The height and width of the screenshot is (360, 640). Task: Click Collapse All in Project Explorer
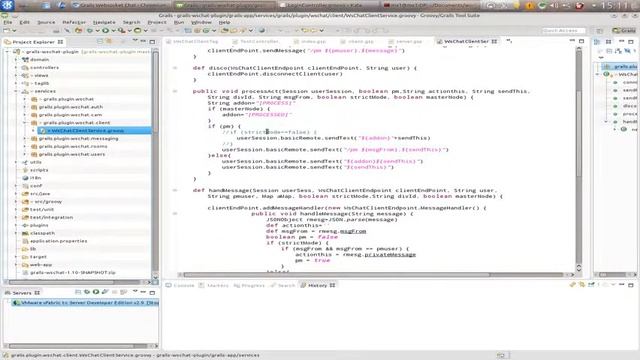[x=100, y=41]
